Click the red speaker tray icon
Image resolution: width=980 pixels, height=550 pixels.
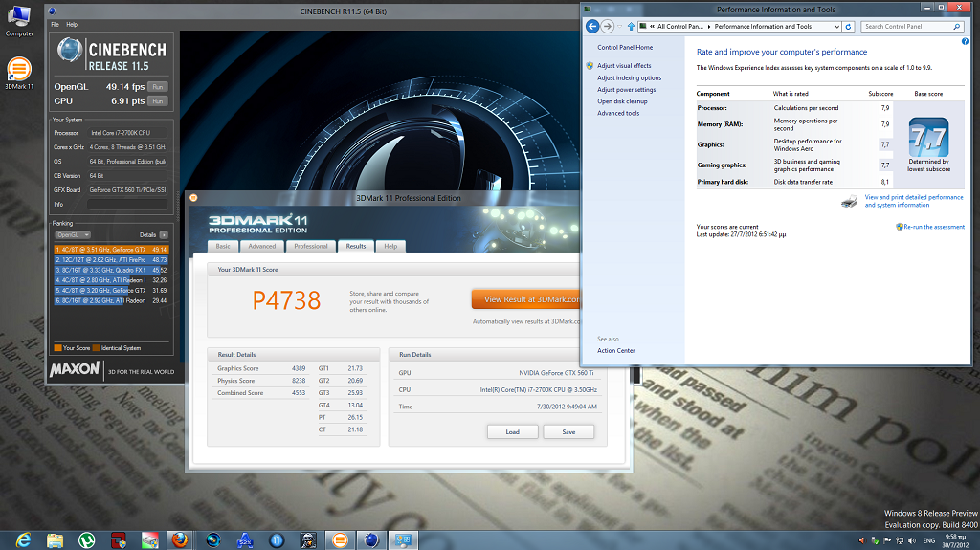862,540
